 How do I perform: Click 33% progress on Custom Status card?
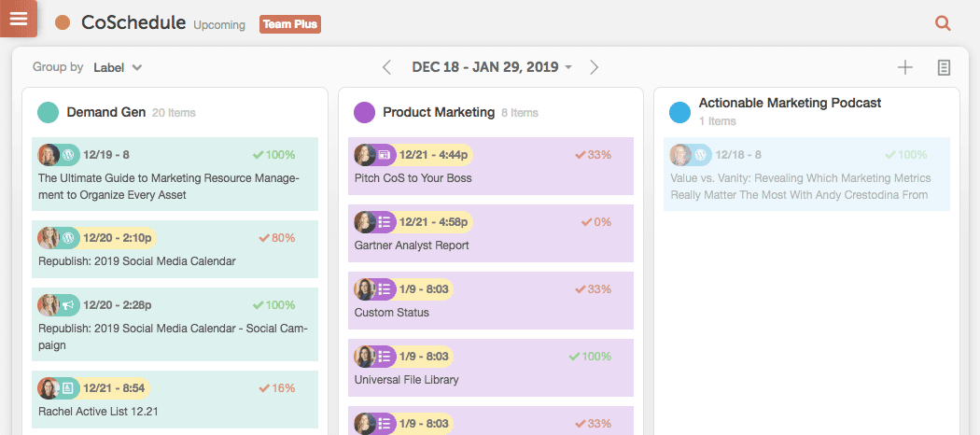point(593,289)
